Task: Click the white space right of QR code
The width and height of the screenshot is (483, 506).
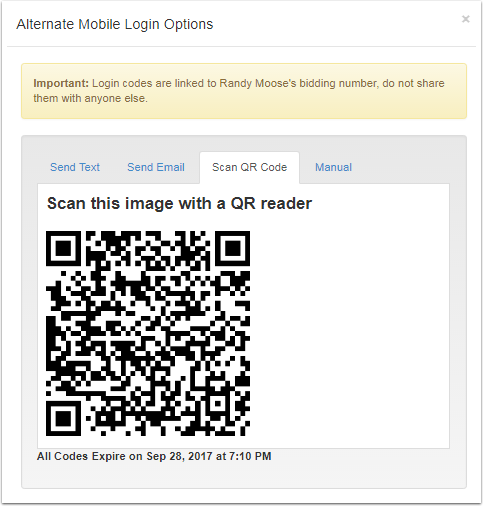Action: (x=348, y=333)
